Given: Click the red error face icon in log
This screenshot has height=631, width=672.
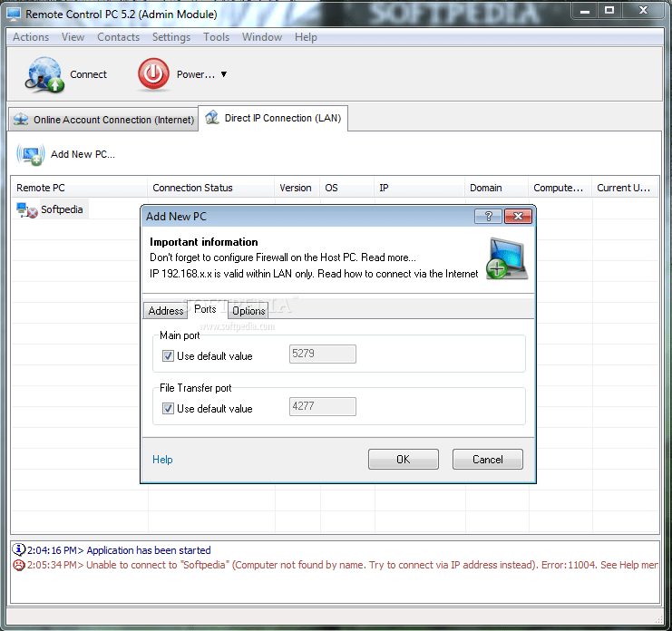Looking at the screenshot, I should click(19, 565).
